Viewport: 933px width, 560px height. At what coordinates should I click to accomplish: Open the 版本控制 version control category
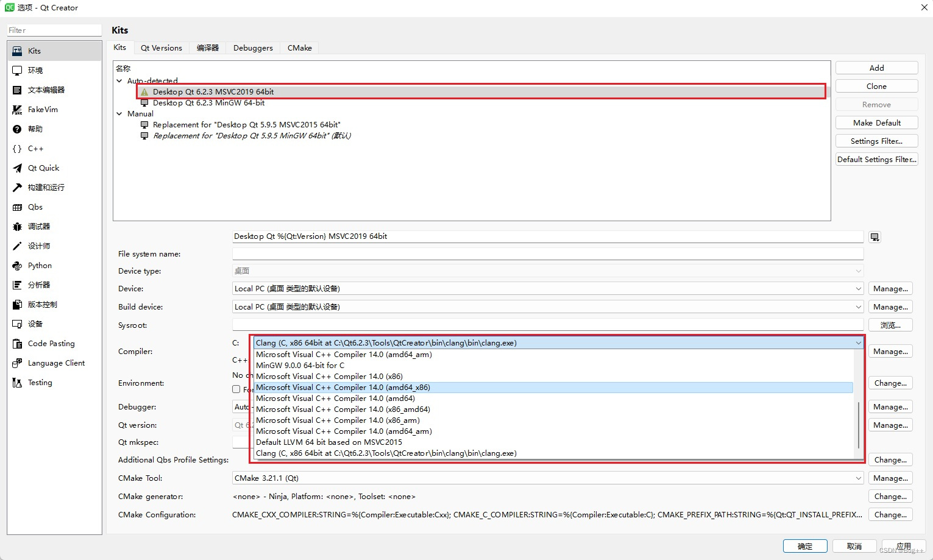[x=54, y=304]
